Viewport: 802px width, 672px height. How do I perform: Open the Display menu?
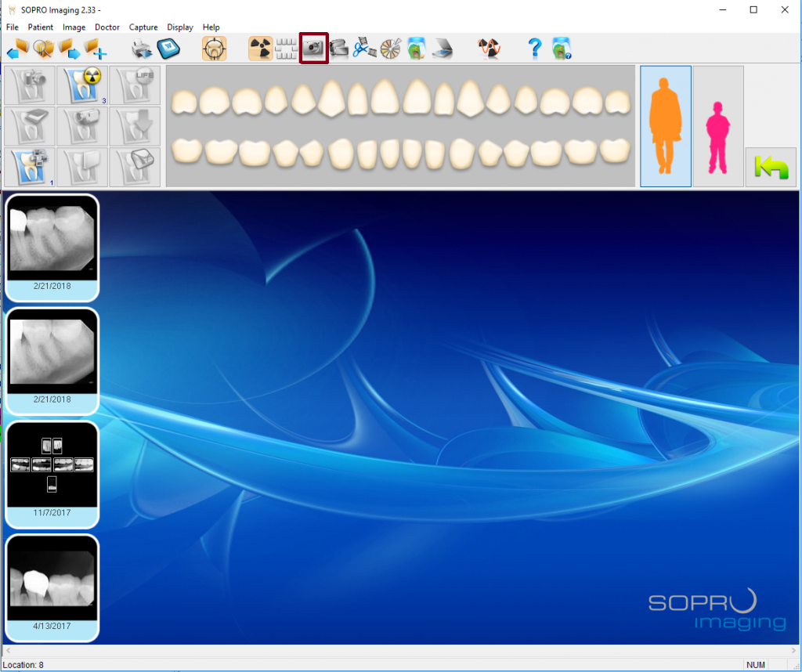(179, 27)
